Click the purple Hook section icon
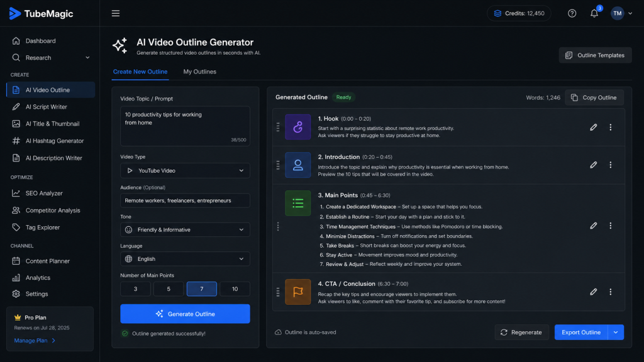 (297, 127)
